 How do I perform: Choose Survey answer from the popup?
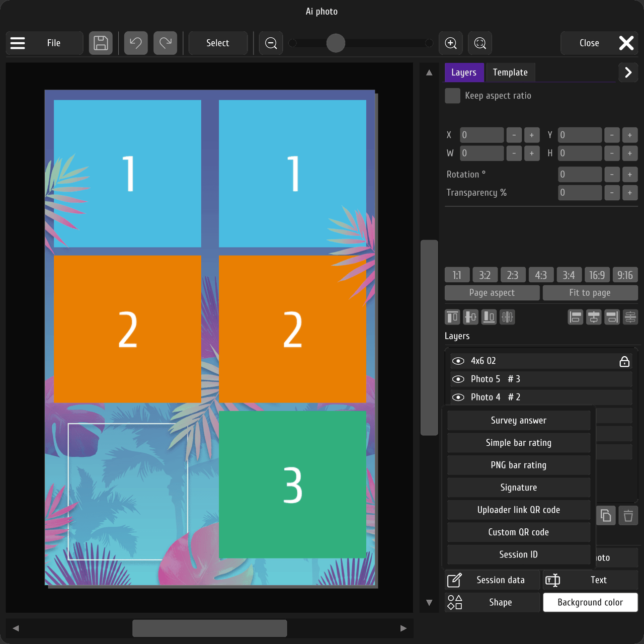click(x=519, y=421)
